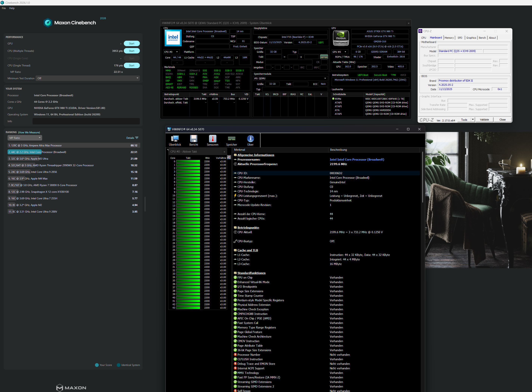Open the Überblick summary icon in HWiNFO
The height and width of the screenshot is (392, 532).
pos(175,139)
